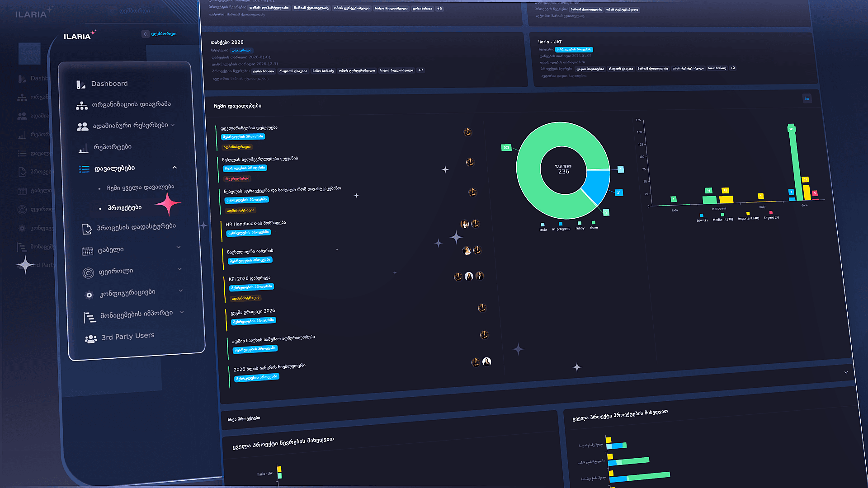Viewport: 868px width, 488px height.
Task: Expand the ადამიანური რესურსები menu chevron
Action: (173, 125)
